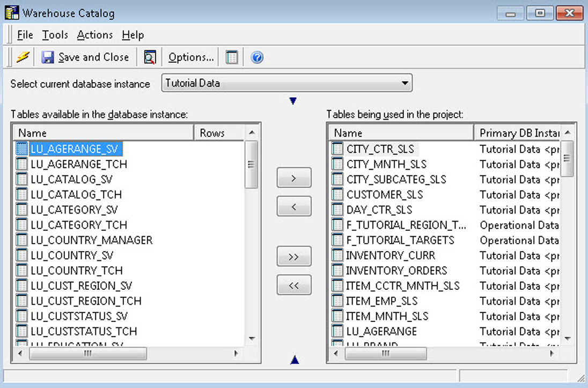
Task: Click the table icon beside LU_AGERANGE_TCH
Action: click(x=22, y=164)
